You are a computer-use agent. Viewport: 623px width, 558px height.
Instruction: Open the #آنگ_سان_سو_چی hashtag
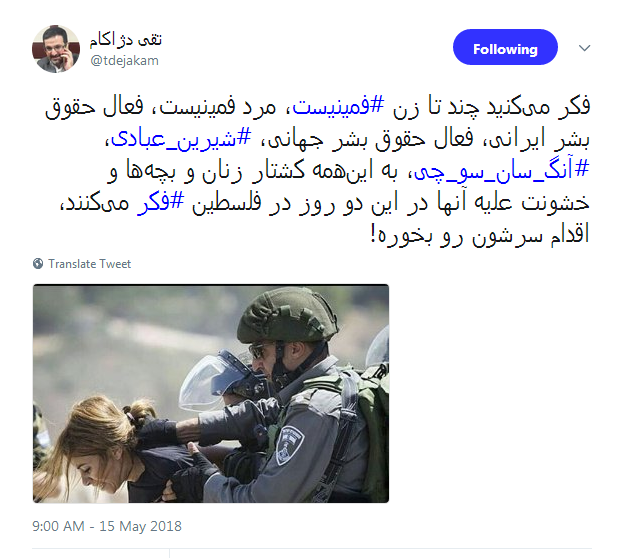[501, 170]
